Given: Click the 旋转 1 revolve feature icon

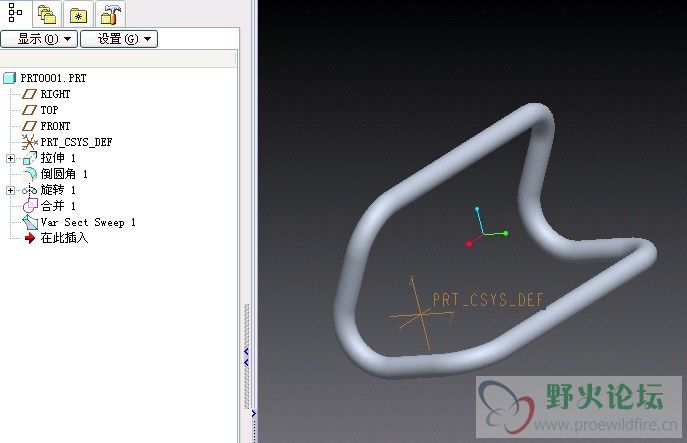Looking at the screenshot, I should [30, 190].
